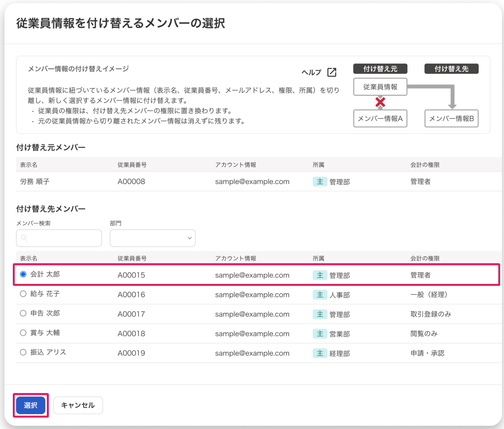
Task: Focus the メンバー検索 search field
Action: [x=59, y=238]
